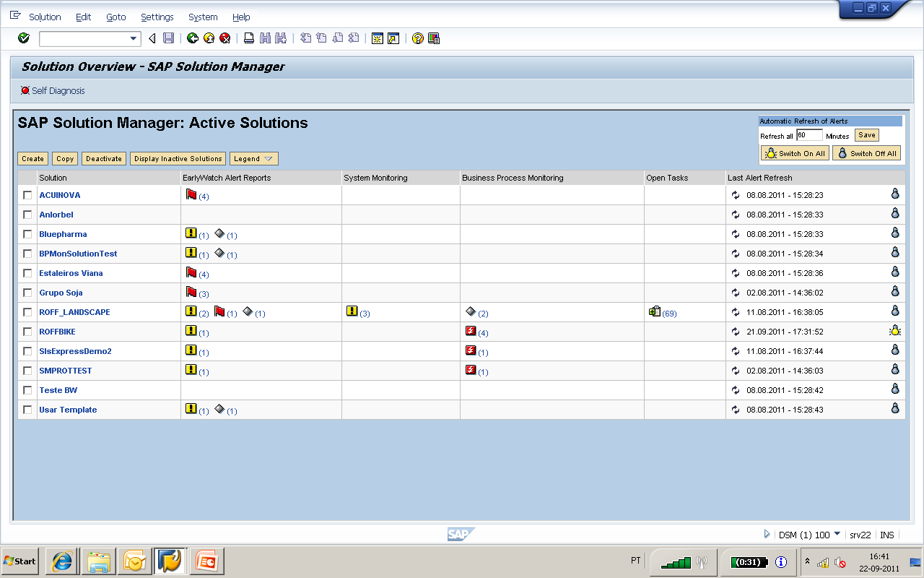Open the Goto menu
Viewport: 924px width, 578px height.
tap(115, 17)
